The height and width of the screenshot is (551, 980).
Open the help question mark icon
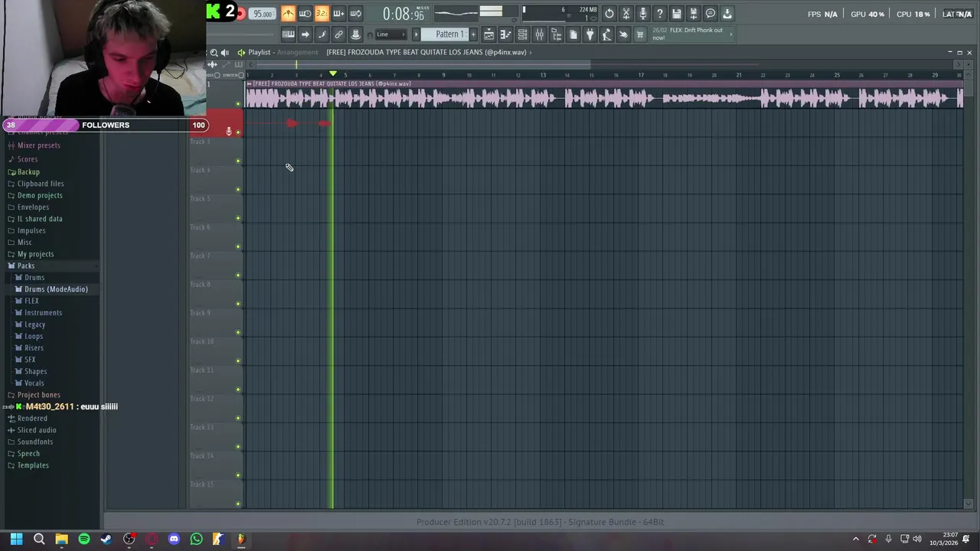coord(660,13)
